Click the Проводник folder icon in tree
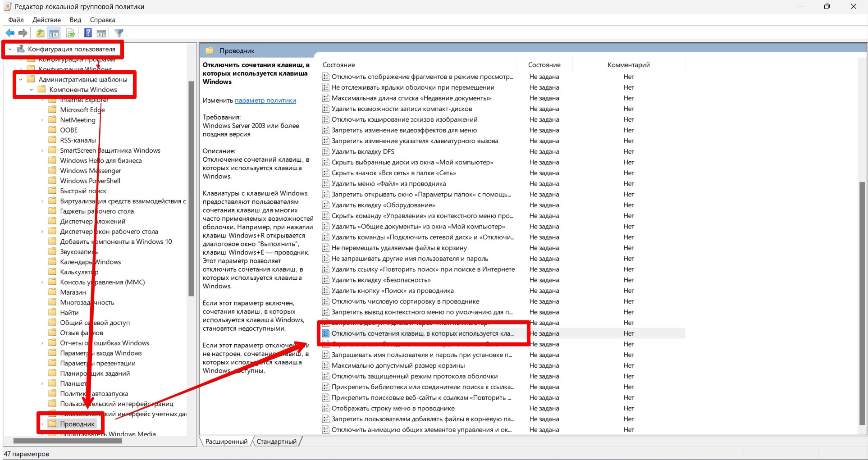This screenshot has height=460, width=868. coord(53,424)
